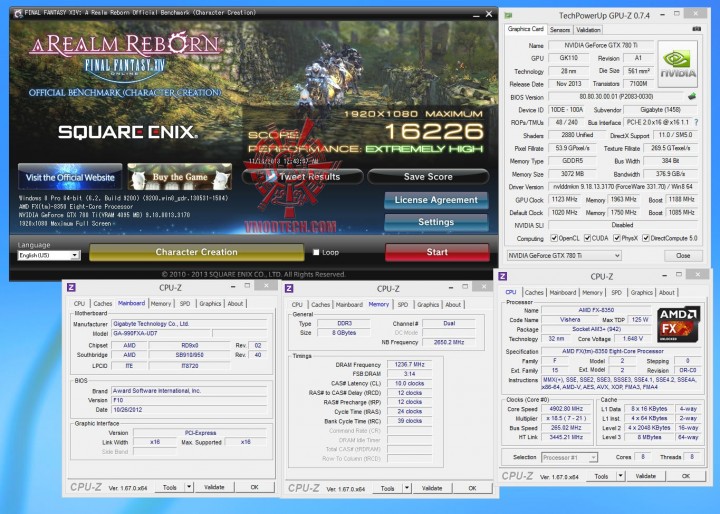Click the AMD FX logo in CPU-Z

678,324
